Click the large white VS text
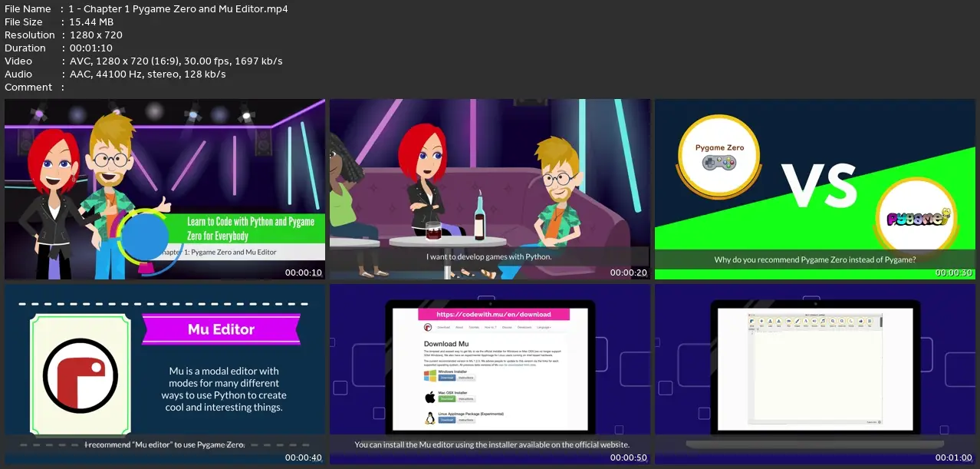The image size is (980, 469). pyautogui.click(x=819, y=186)
